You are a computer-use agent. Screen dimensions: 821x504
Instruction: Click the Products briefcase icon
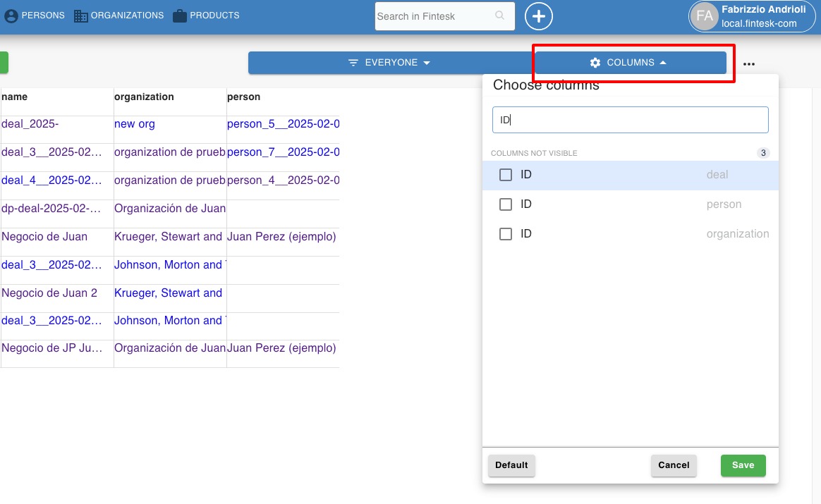click(x=180, y=16)
